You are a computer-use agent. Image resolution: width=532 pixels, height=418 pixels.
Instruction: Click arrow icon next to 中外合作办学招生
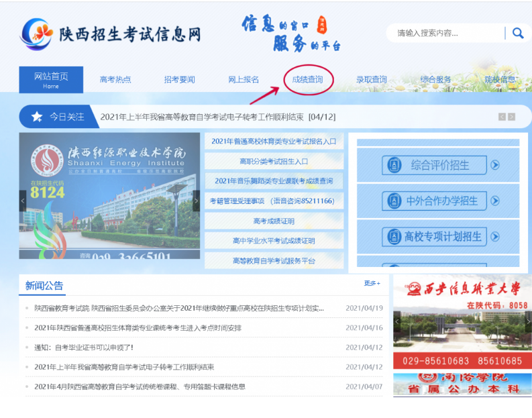[495, 201]
